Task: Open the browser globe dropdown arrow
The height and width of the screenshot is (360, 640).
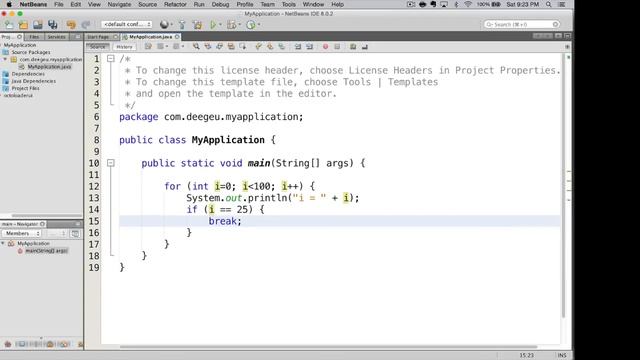Action: point(171,24)
